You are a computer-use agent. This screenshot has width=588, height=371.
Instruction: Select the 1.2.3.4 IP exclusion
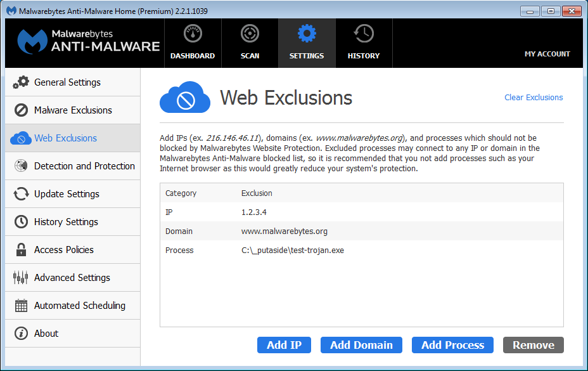point(362,212)
